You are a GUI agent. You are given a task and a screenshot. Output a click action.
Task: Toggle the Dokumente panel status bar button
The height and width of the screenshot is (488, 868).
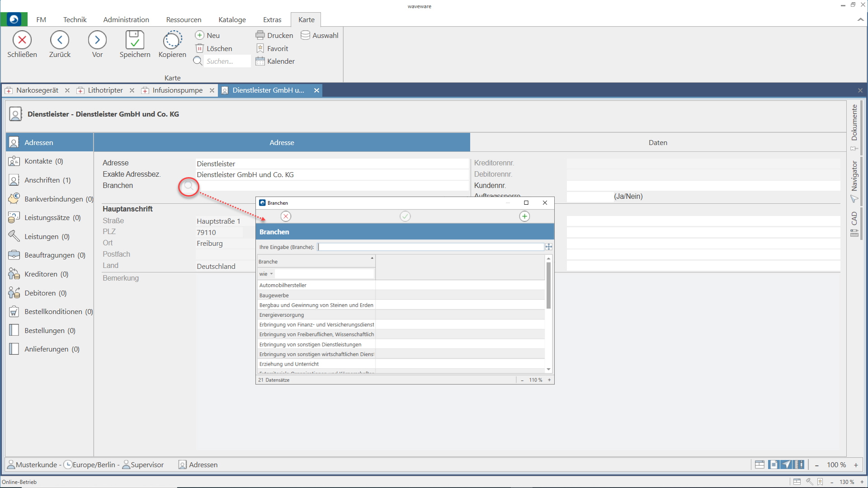tap(773, 465)
